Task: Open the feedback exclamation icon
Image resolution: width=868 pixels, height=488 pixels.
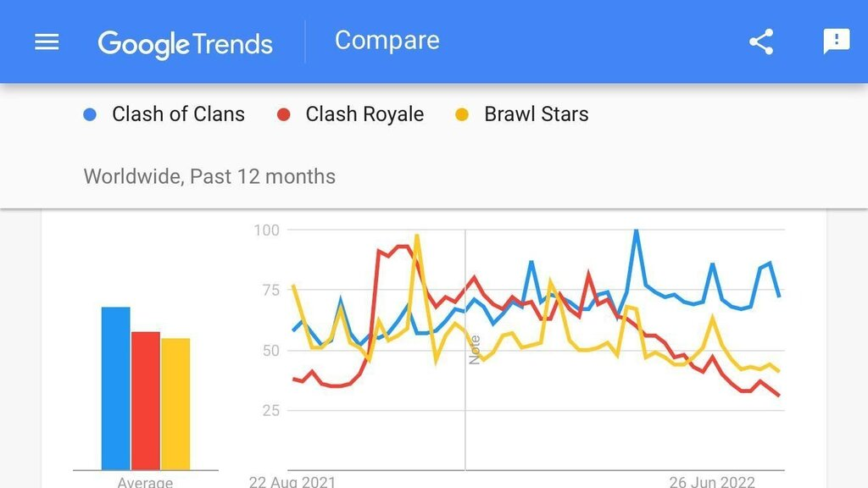Action: coord(836,42)
